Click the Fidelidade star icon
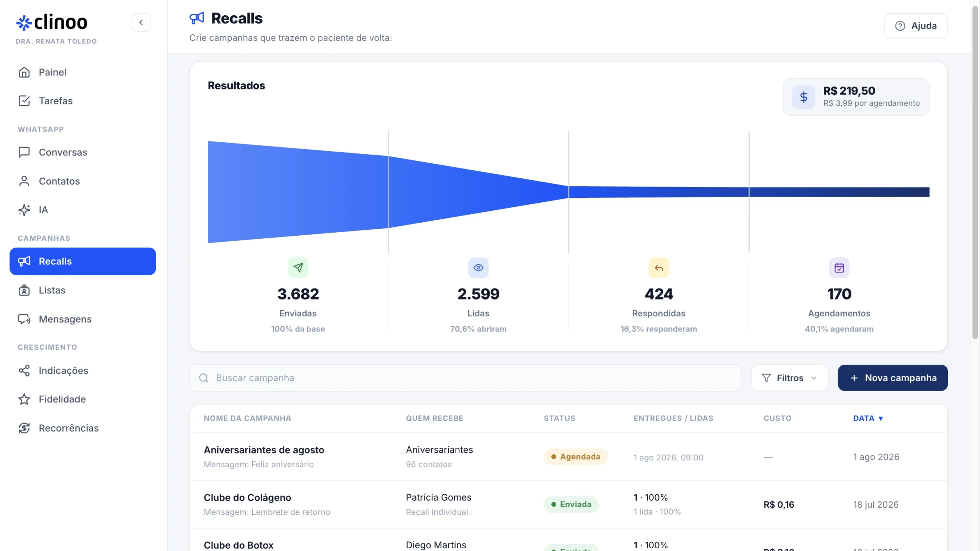The height and width of the screenshot is (551, 980). point(24,399)
